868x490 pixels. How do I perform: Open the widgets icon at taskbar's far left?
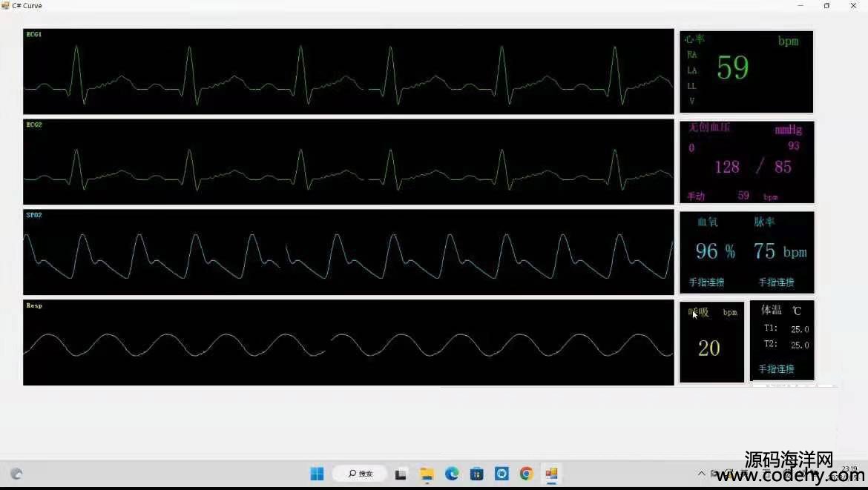pyautogui.click(x=16, y=474)
